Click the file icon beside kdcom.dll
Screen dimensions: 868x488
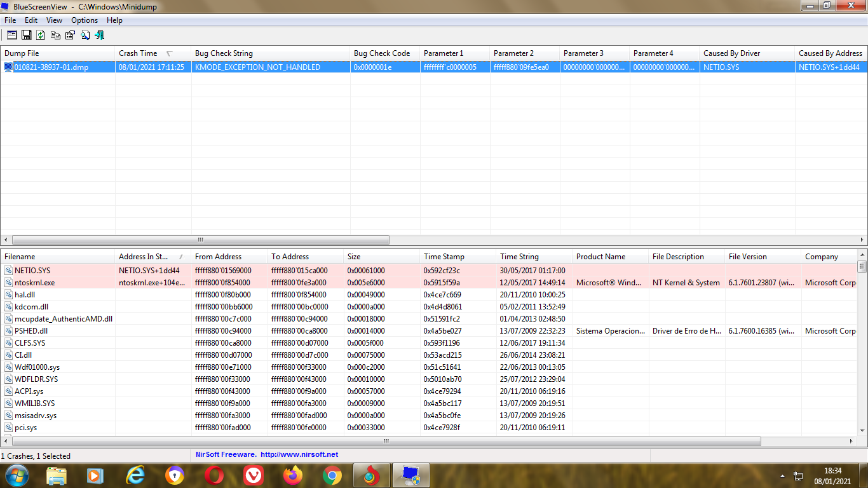pyautogui.click(x=8, y=307)
